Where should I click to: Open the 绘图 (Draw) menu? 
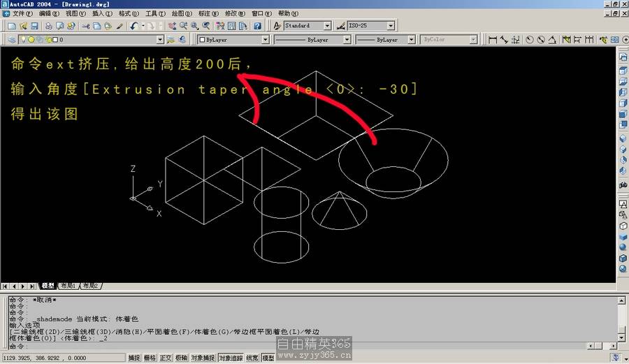pyautogui.click(x=181, y=13)
